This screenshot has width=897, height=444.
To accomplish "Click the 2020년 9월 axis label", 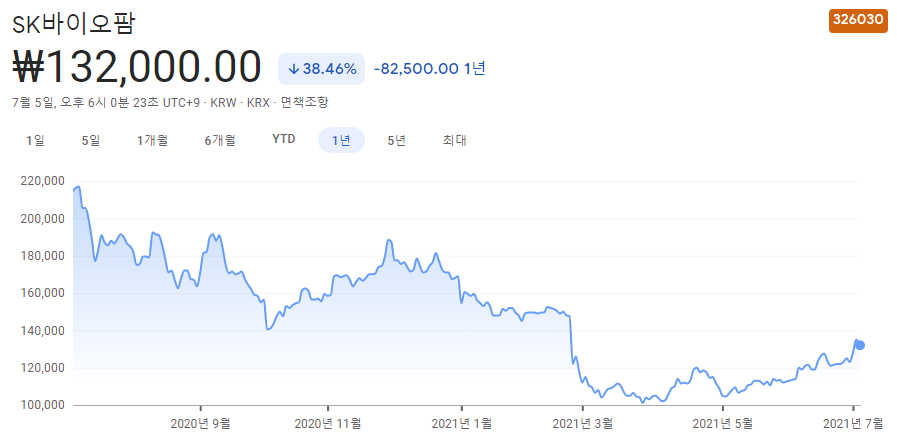I will tap(200, 423).
